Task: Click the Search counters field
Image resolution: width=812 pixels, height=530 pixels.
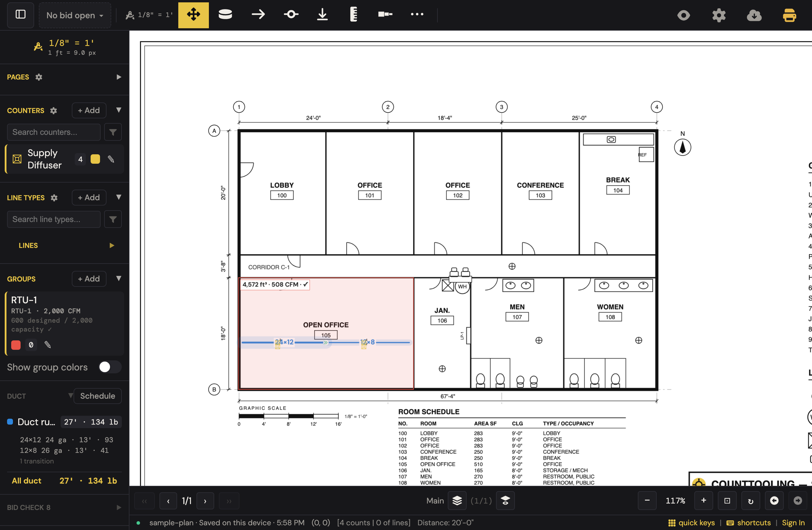Action: click(x=54, y=132)
